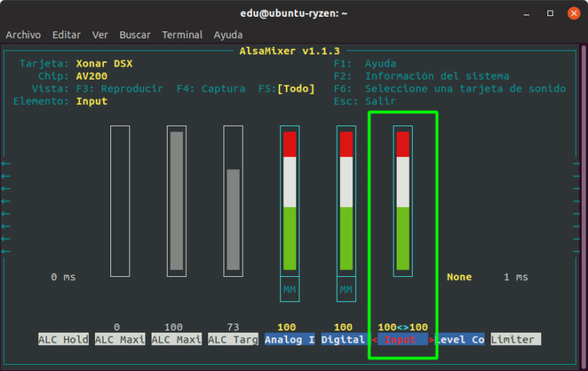
Task: Minimize the terminal window
Action: coord(527,14)
